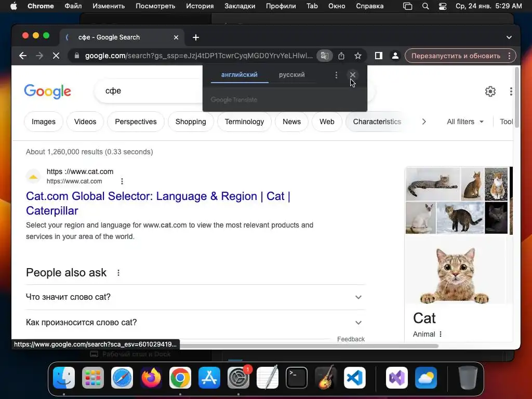Viewport: 532px width, 399px height.
Task: Open the Chrome profile avatar icon
Action: 395,56
